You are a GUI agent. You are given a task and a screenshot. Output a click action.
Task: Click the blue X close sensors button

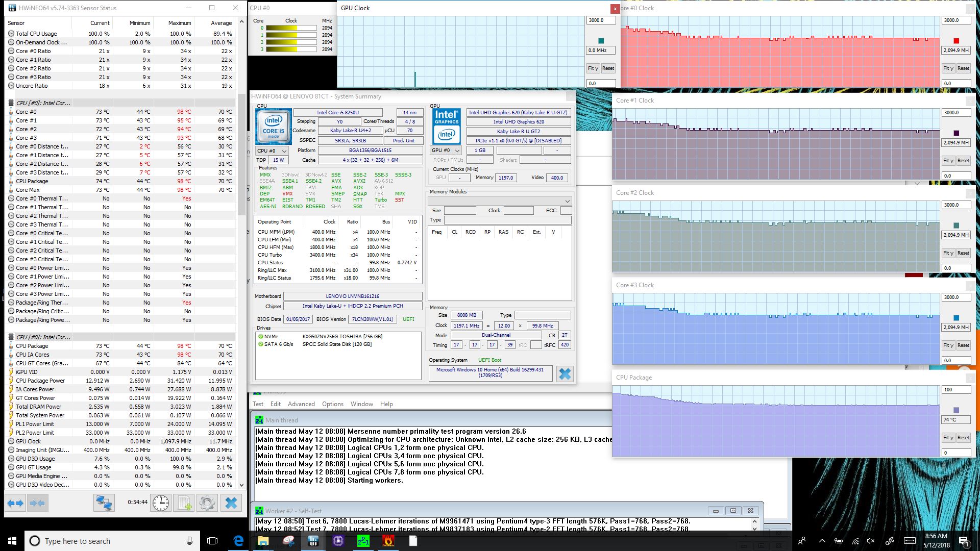(x=231, y=503)
